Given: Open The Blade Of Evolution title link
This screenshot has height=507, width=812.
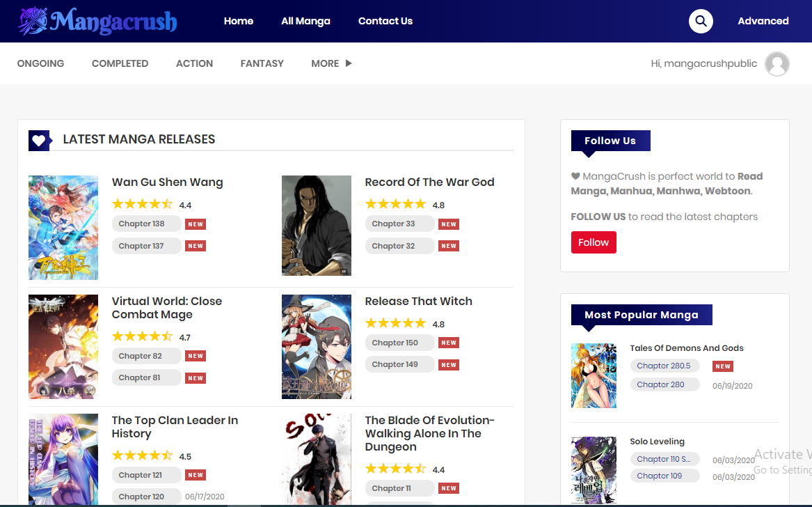Looking at the screenshot, I should pyautogui.click(x=430, y=433).
